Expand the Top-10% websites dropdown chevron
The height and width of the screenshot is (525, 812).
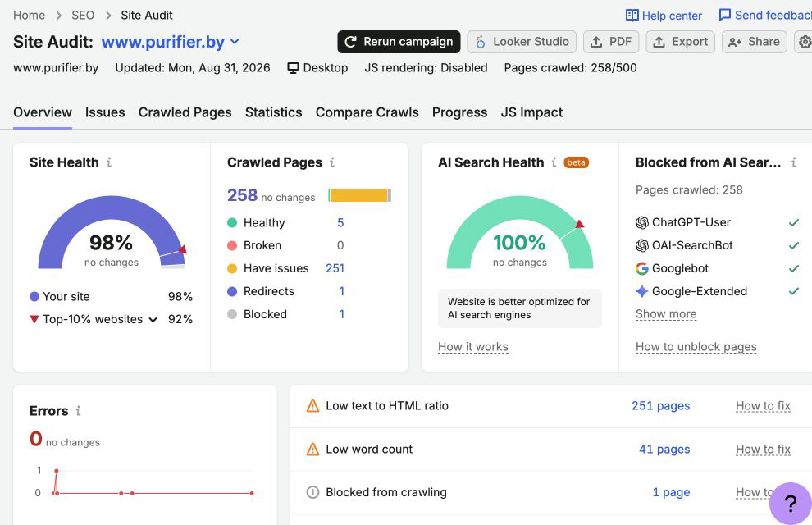(x=153, y=319)
